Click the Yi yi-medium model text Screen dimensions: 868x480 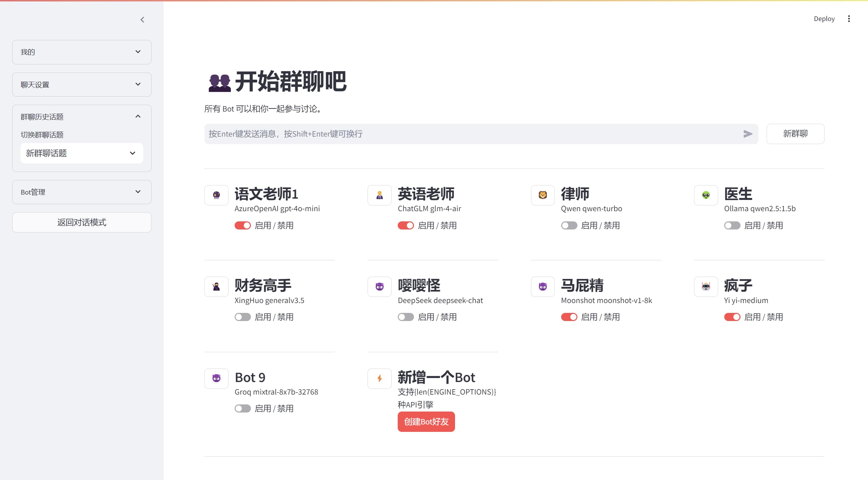click(746, 300)
